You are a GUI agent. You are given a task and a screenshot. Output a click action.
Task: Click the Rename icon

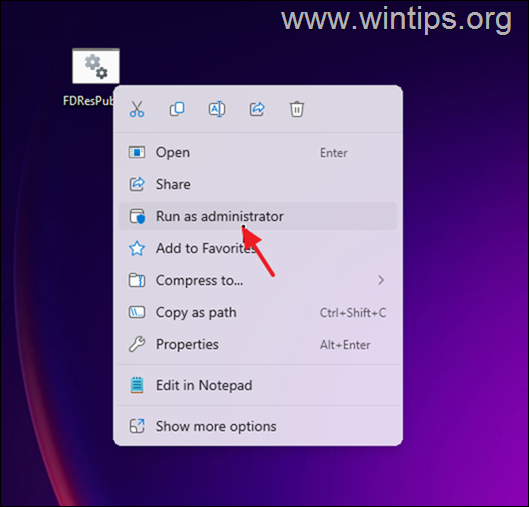(x=217, y=109)
